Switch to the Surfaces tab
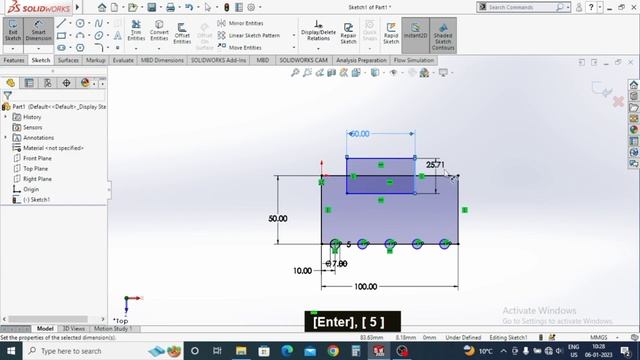 pyautogui.click(x=68, y=60)
